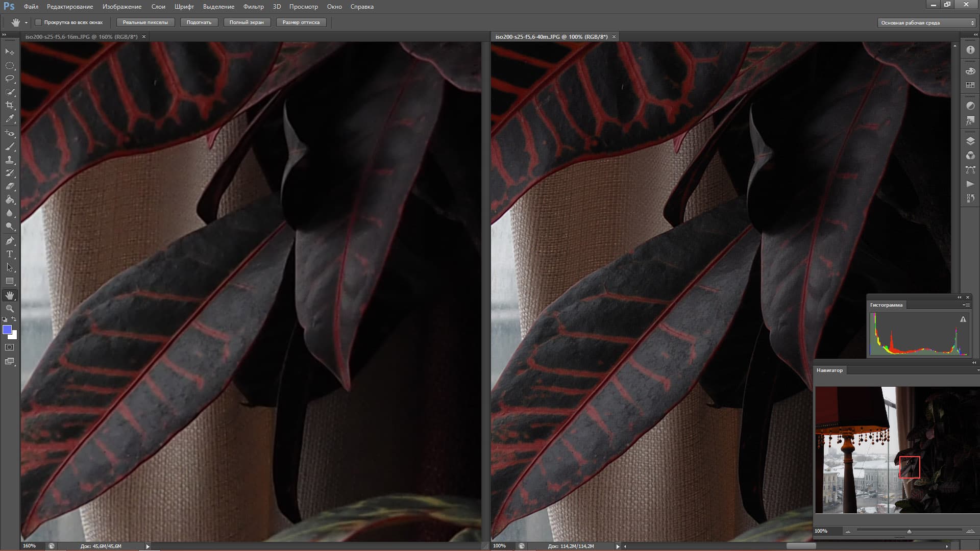The height and width of the screenshot is (551, 980).
Task: Select the Zoom tool in toolbox
Action: pos(10,309)
